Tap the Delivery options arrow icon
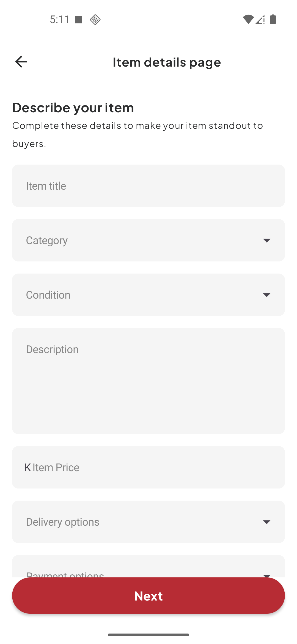The image size is (297, 644). point(266,522)
